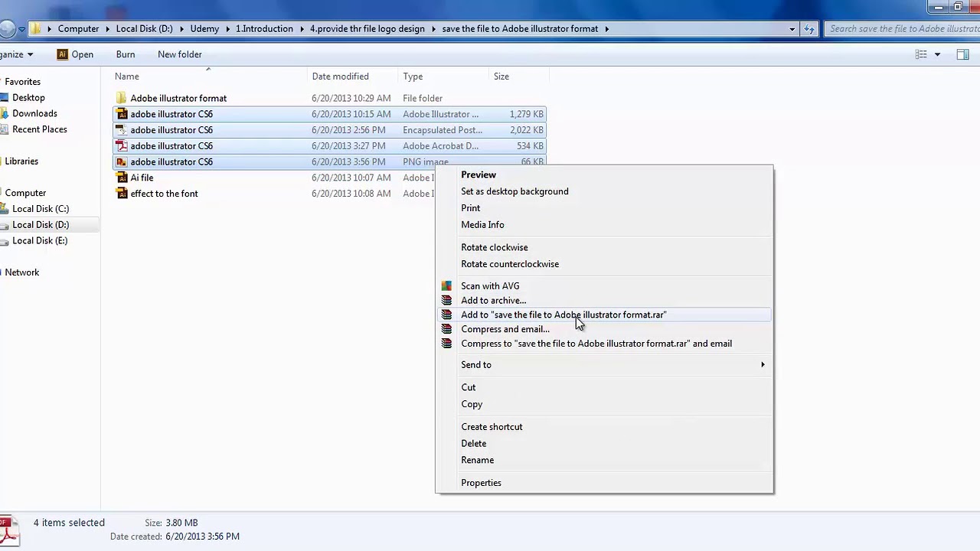The height and width of the screenshot is (551, 980).
Task: Click the 'Adobe illustrator format' folder name
Action: (x=178, y=98)
